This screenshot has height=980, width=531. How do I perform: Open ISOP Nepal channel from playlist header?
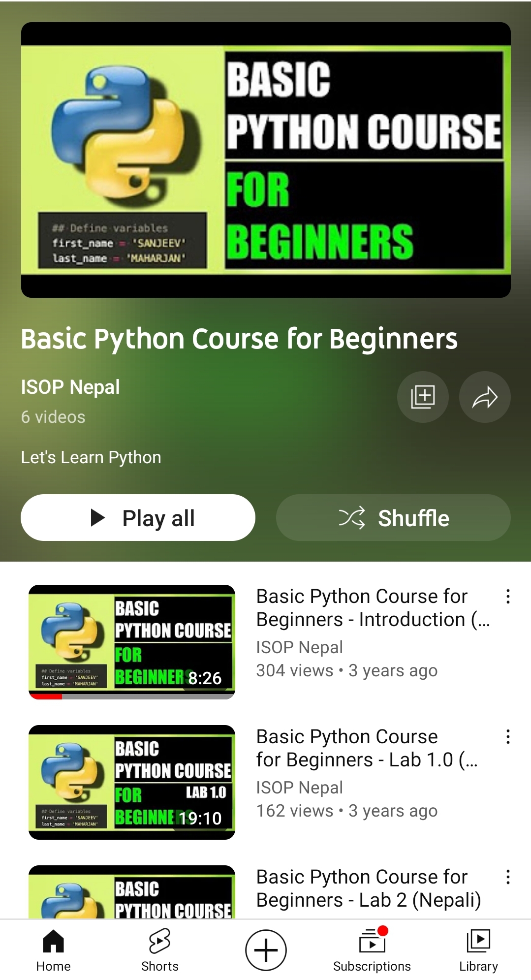pyautogui.click(x=70, y=387)
